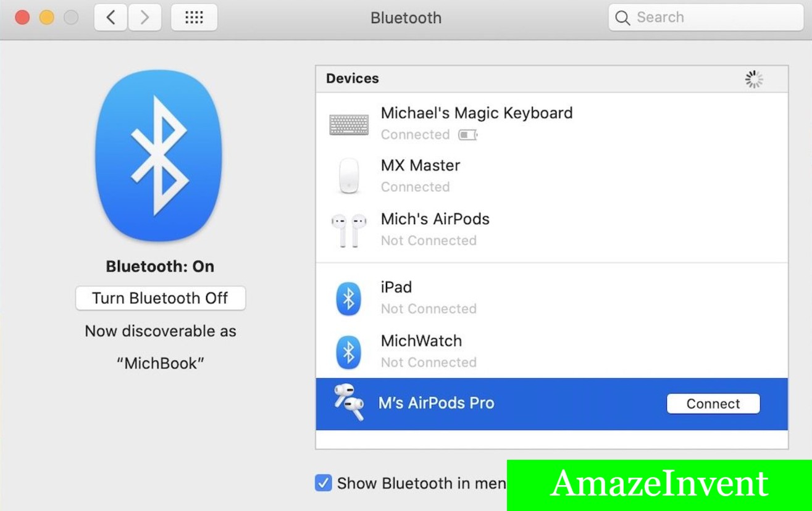This screenshot has height=511, width=812.
Task: Click the MichWatch Bluetooth icon
Action: click(x=349, y=352)
